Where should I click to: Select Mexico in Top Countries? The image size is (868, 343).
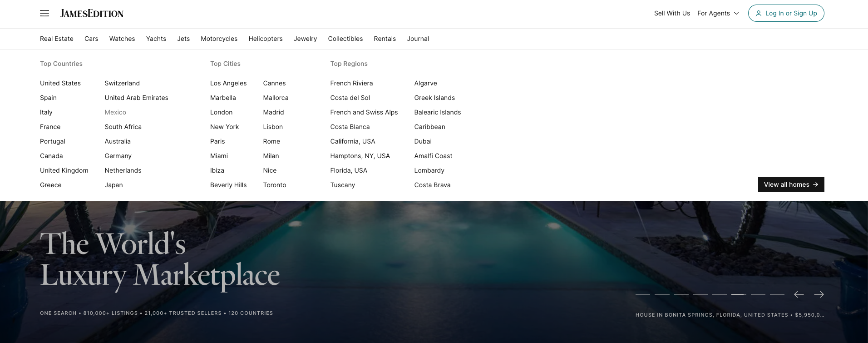click(115, 112)
